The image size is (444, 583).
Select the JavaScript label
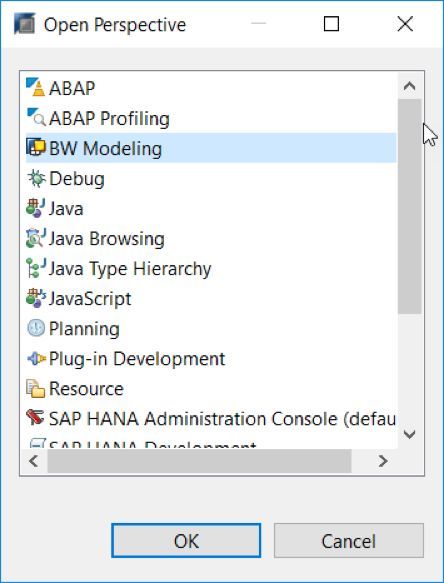pos(90,299)
